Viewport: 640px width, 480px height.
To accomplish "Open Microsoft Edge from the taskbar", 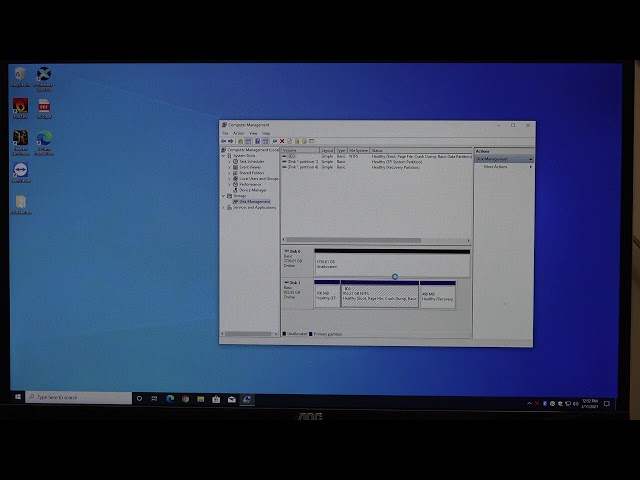I will (x=170, y=399).
